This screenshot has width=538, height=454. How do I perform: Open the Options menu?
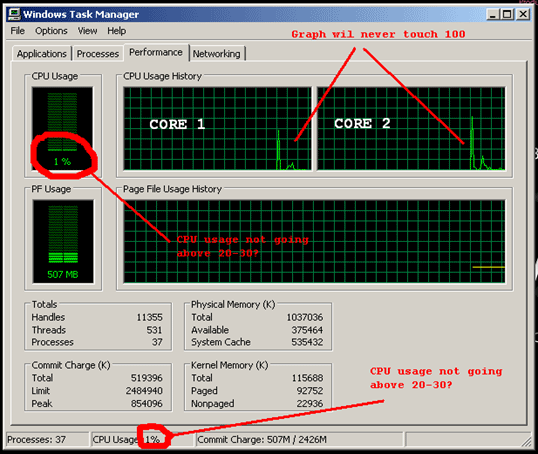(51, 31)
